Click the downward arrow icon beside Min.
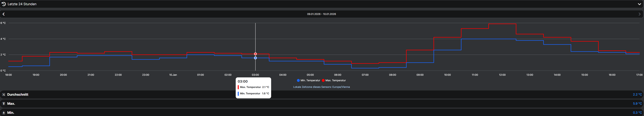The height and width of the screenshot is (116, 644). click(x=4, y=113)
